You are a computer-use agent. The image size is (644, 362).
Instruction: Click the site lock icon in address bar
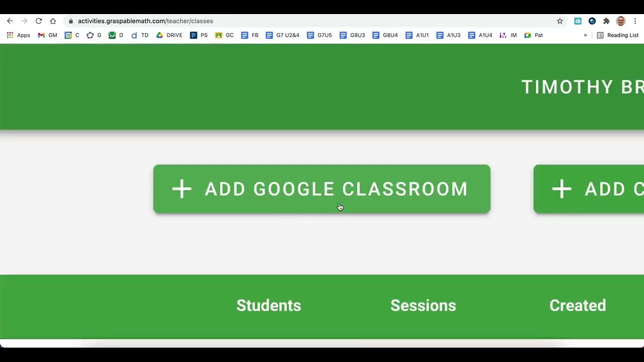pos(71,21)
